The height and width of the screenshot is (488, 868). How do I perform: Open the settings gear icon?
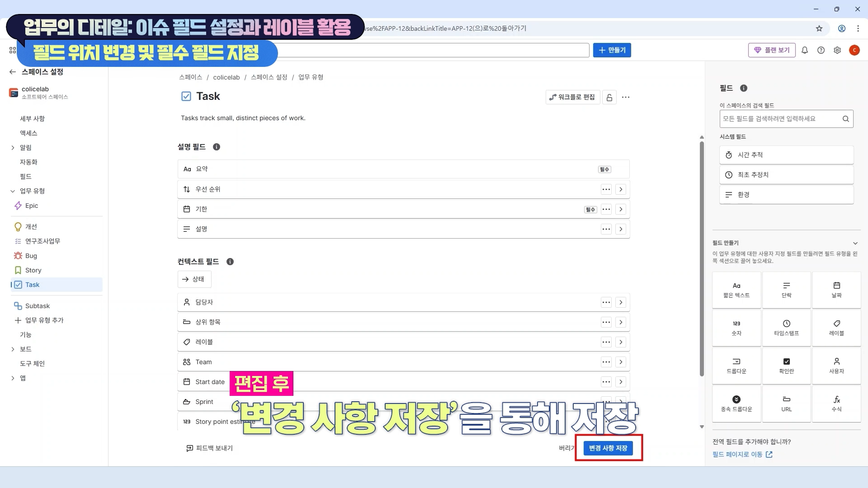837,50
